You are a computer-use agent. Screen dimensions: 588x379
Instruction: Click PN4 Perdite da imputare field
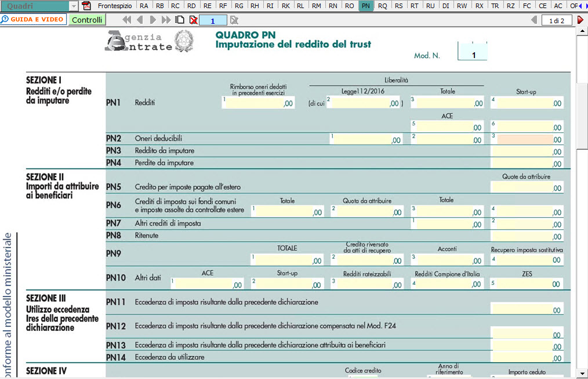(x=527, y=163)
